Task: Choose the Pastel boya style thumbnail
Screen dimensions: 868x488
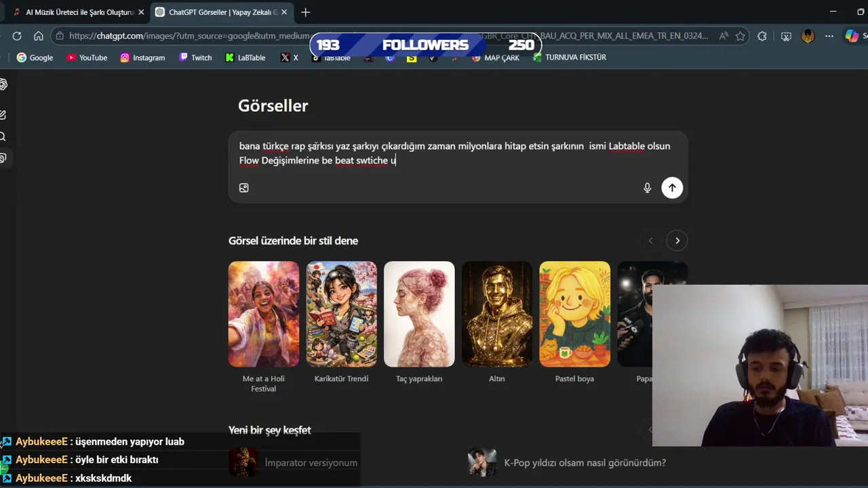Action: point(574,314)
